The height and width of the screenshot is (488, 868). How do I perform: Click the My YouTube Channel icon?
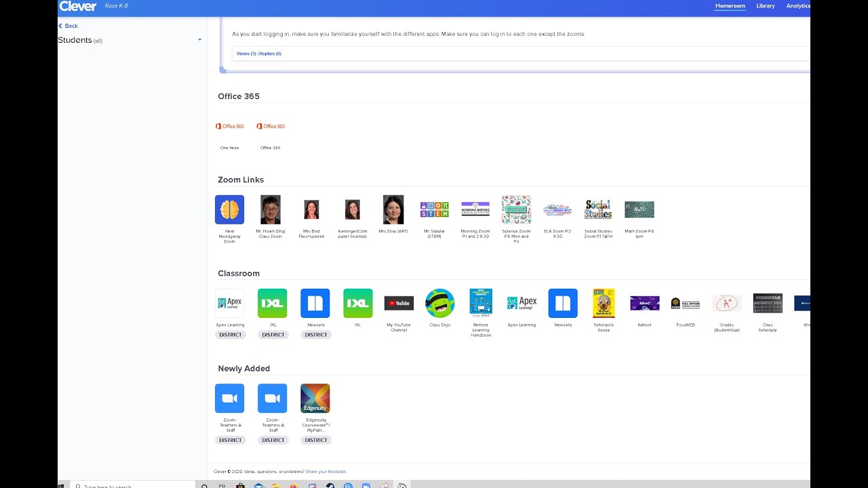[x=398, y=303]
